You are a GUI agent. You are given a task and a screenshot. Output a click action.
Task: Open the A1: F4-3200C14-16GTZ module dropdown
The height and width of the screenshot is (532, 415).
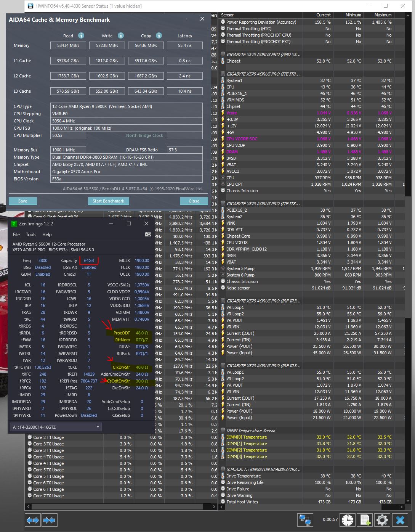click(x=56, y=427)
